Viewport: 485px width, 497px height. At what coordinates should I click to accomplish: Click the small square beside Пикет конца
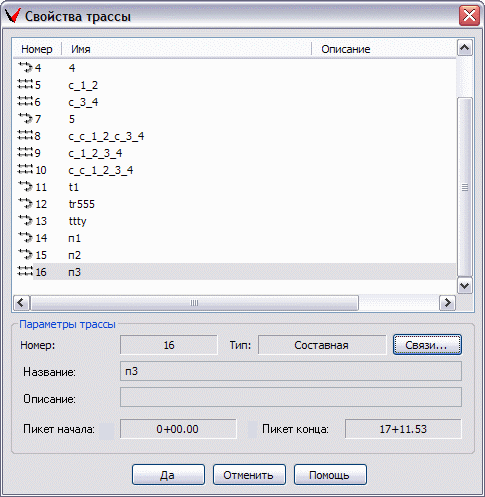tap(252, 429)
